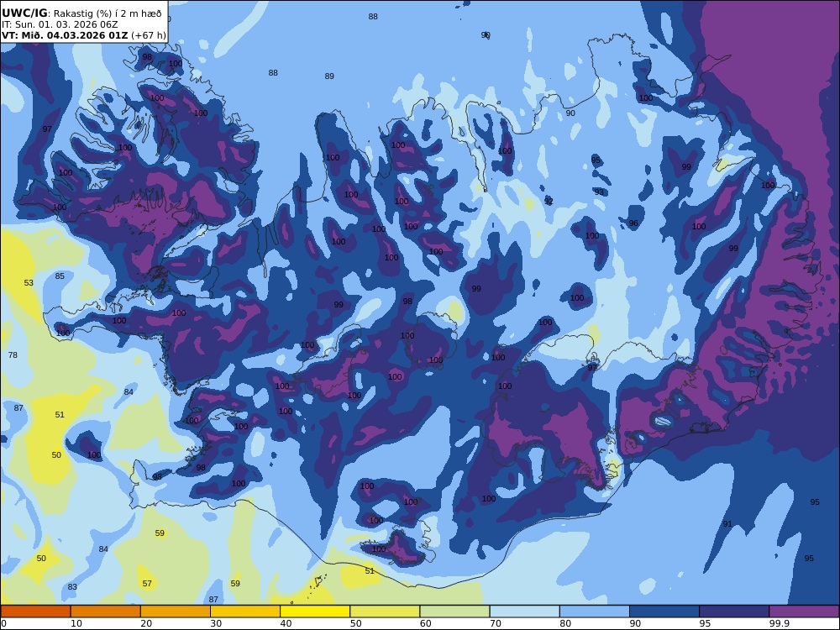Click the map humidity value '57'

click(x=147, y=584)
